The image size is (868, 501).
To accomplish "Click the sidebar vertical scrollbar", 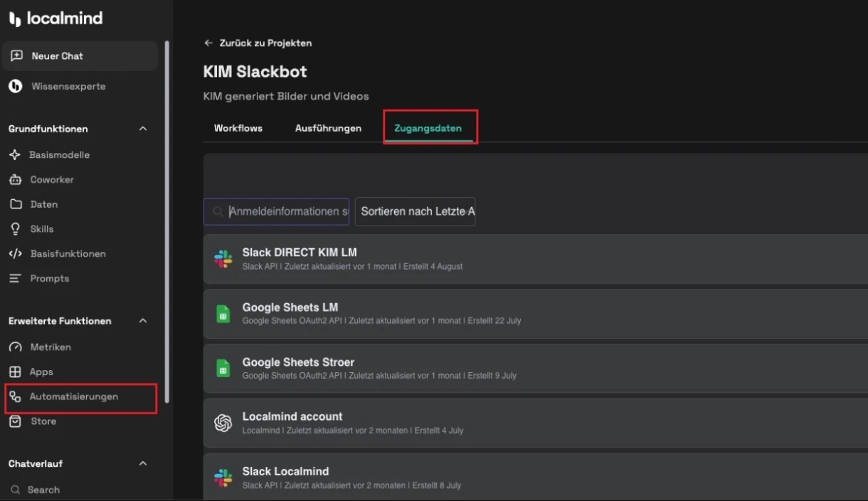I will 167,213.
